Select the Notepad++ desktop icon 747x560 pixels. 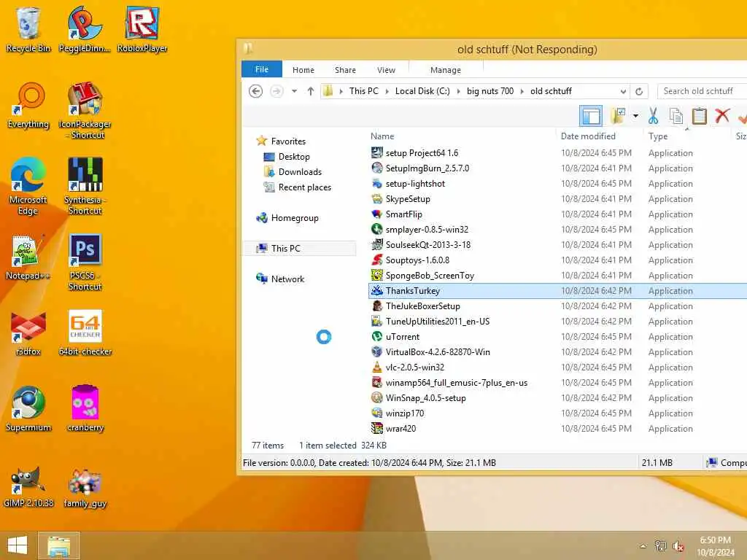28,257
